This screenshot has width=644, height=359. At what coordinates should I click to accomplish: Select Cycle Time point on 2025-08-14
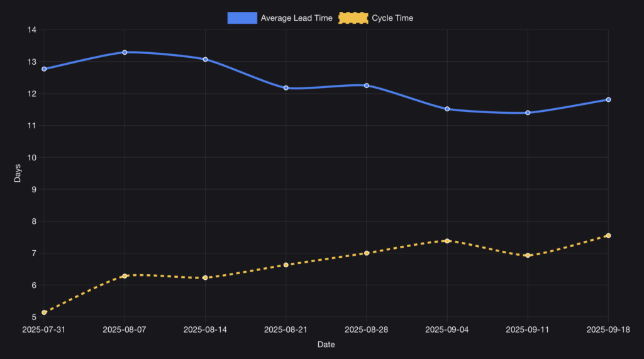point(205,278)
